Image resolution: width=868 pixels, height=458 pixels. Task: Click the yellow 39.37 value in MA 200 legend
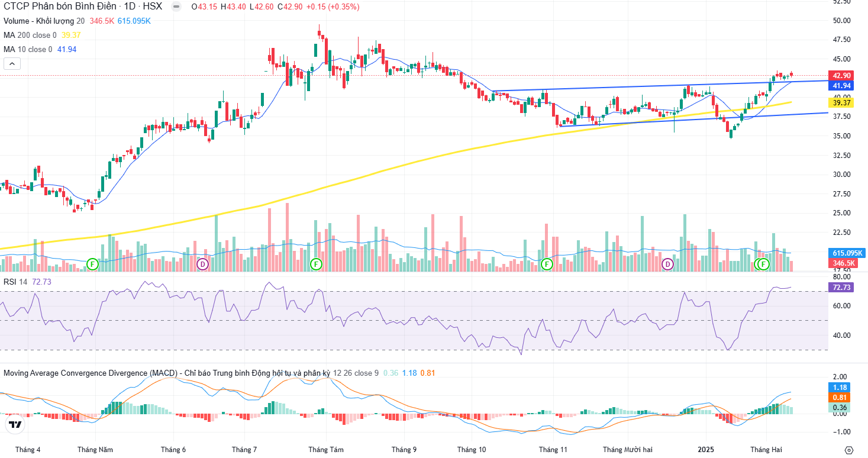pos(71,35)
